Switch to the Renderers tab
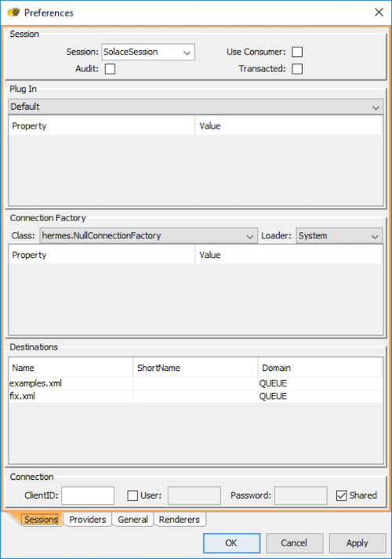 coord(180,520)
